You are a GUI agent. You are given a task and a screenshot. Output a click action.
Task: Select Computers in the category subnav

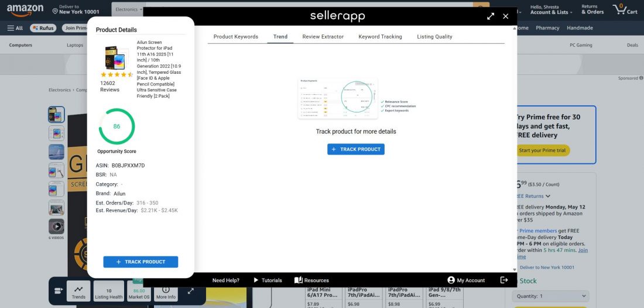point(20,45)
